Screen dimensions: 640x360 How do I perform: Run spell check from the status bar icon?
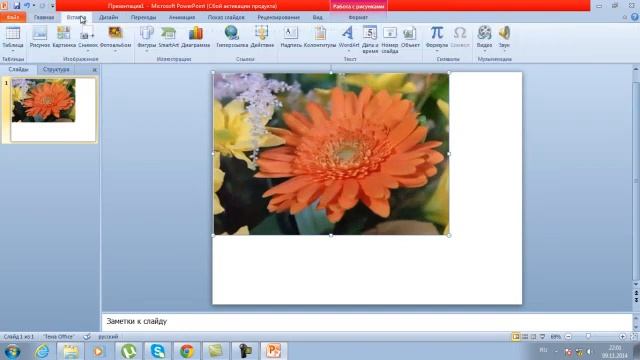point(87,337)
